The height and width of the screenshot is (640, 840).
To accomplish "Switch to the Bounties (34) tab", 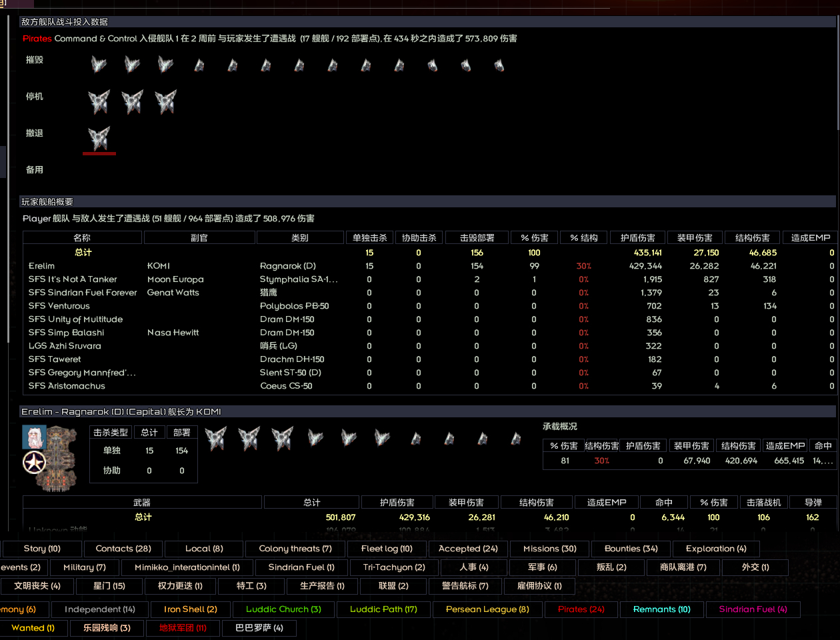I will (631, 549).
